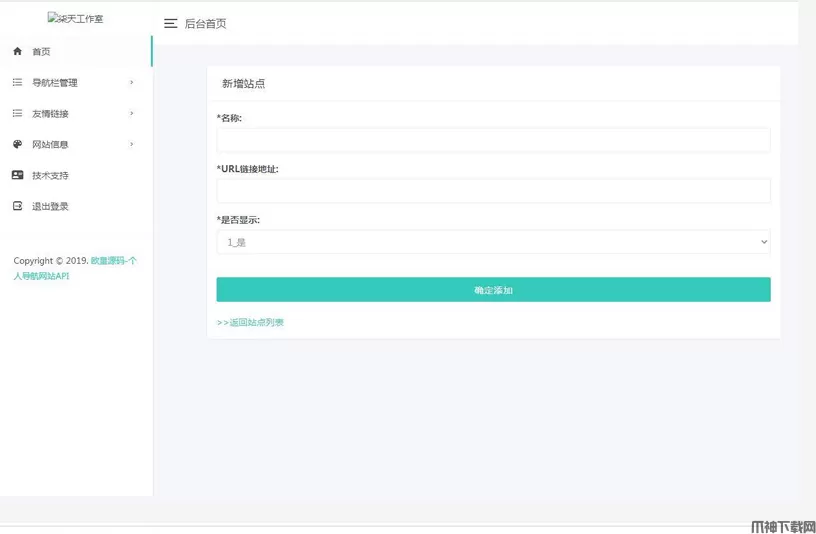The image size is (816, 534).
Task: Open the 导航栏管理 menu item
Action: [x=76, y=82]
